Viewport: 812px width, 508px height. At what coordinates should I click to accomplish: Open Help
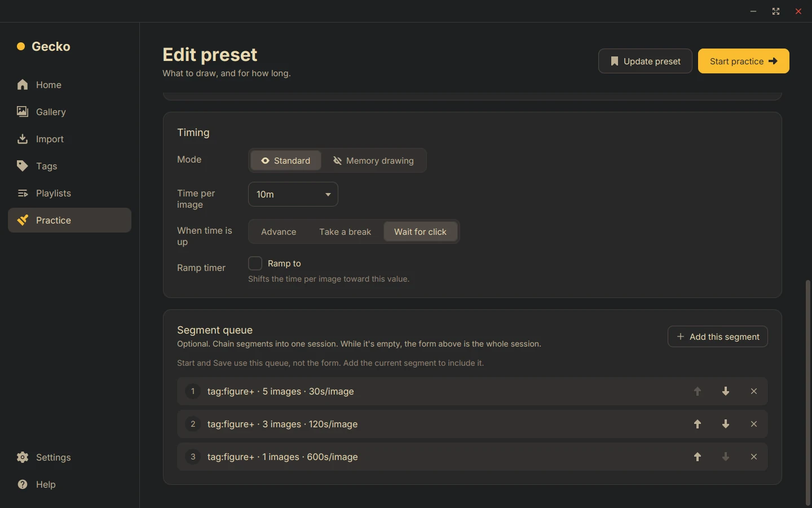click(x=69, y=484)
